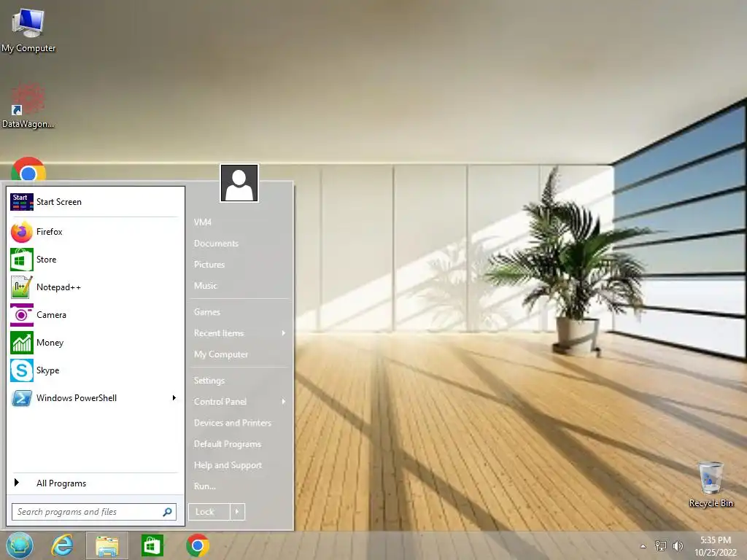Click the Start orb button on taskbar

coord(20,545)
